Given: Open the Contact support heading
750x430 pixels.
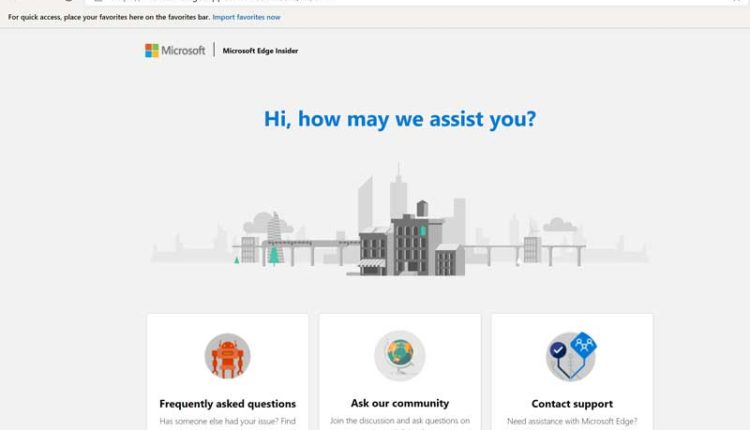Looking at the screenshot, I should click(572, 404).
